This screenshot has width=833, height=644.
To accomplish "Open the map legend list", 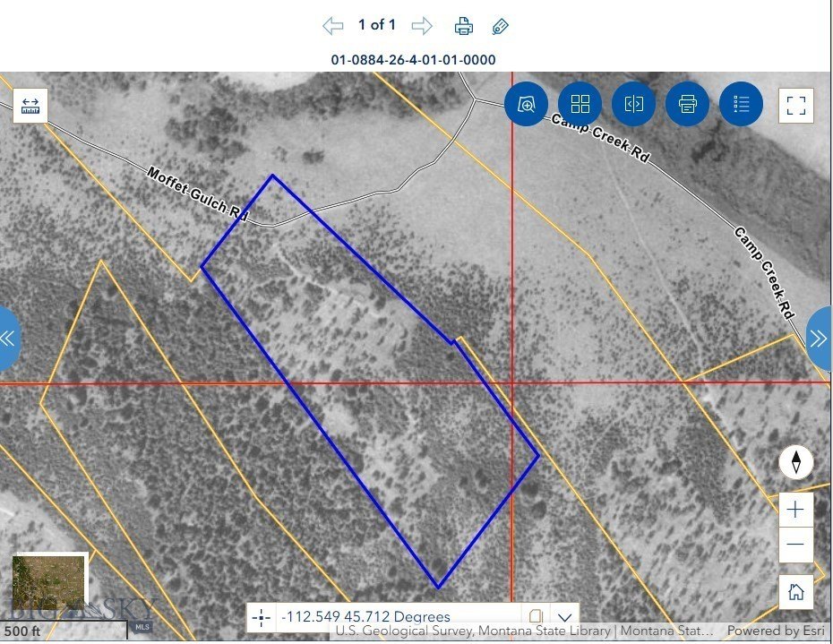I will pos(741,104).
